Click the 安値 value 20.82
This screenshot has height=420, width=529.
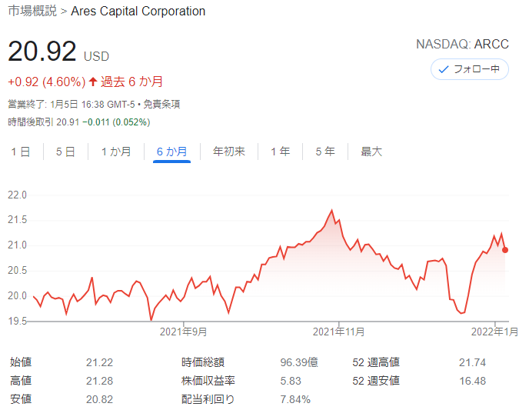click(x=99, y=400)
